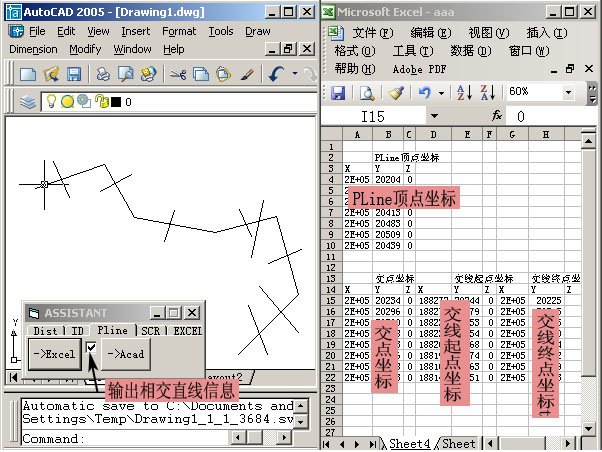
Task: Open the Format menu in AutoCAD
Action: (179, 31)
